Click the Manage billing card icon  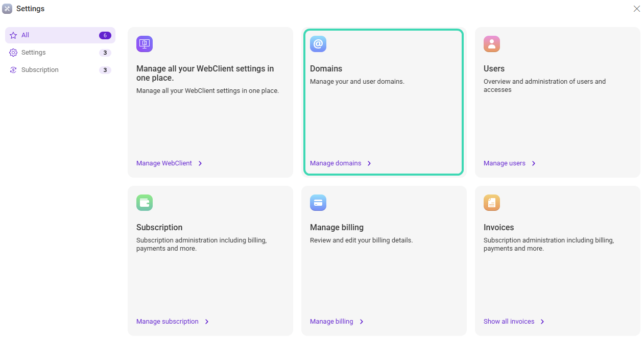point(318,203)
